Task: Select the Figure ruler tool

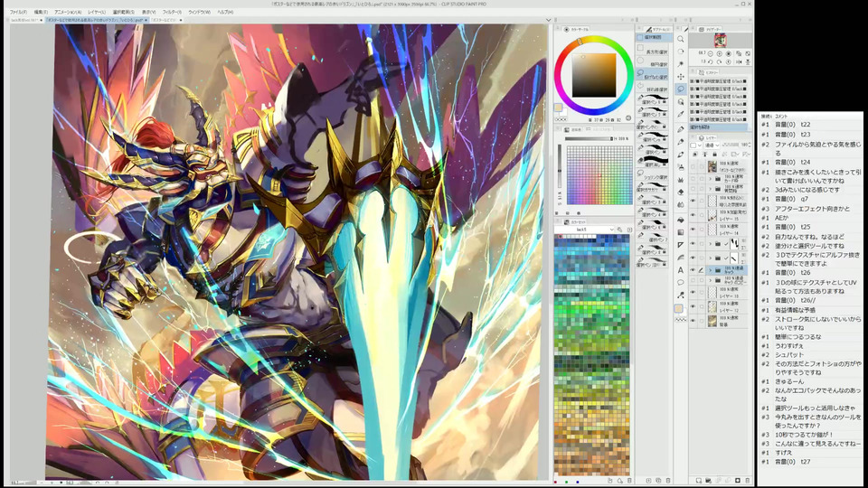Action: 680,245
